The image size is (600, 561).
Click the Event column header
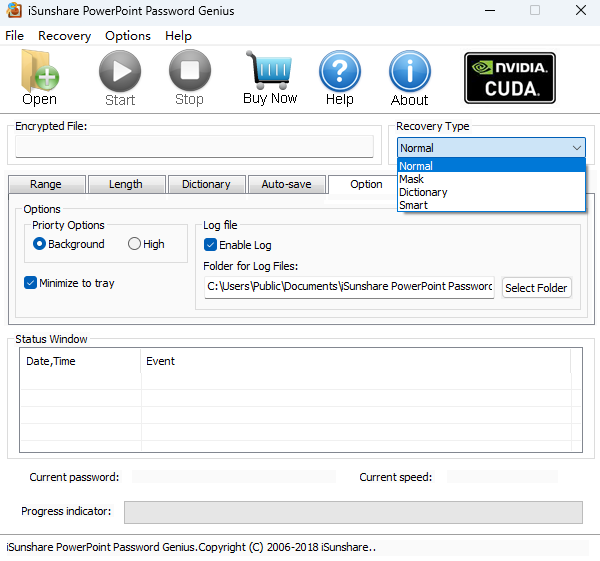tap(355, 361)
